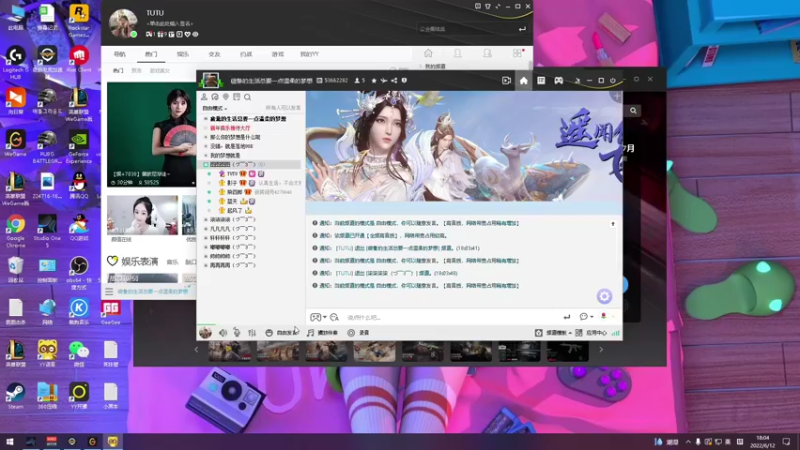Show next game thumbnails with right arrow
The width and height of the screenshot is (800, 450).
tap(601, 350)
